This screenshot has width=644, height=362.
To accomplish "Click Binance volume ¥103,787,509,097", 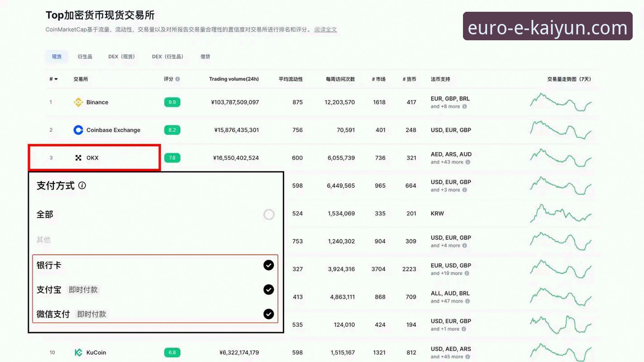I will pos(235,102).
